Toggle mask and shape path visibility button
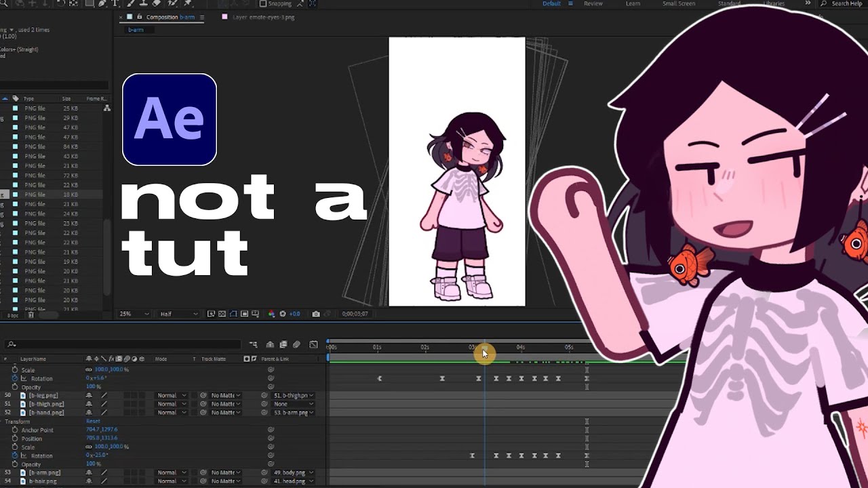Viewport: 868px width, 488px height. click(233, 314)
